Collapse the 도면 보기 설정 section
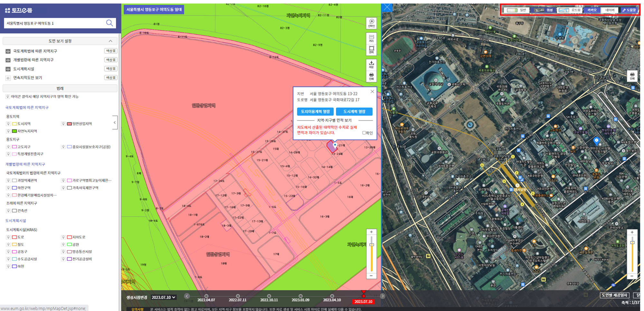The image size is (644, 311). tap(110, 41)
